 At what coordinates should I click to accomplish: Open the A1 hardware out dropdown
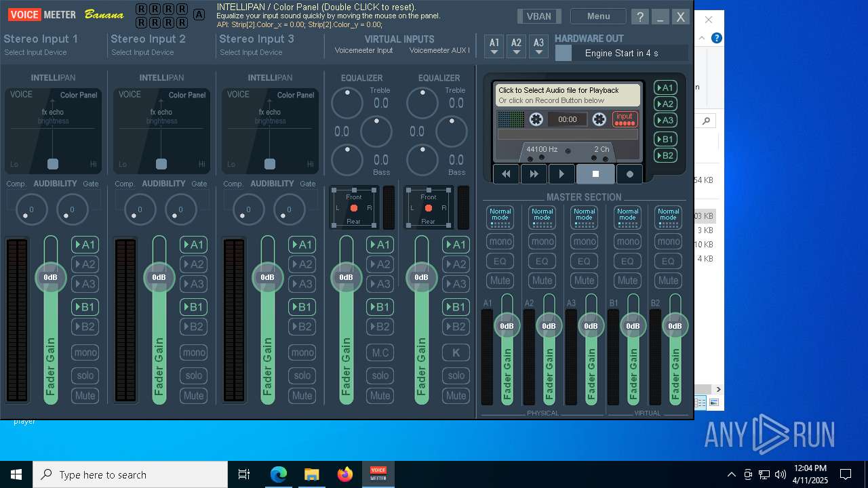[x=494, y=45]
